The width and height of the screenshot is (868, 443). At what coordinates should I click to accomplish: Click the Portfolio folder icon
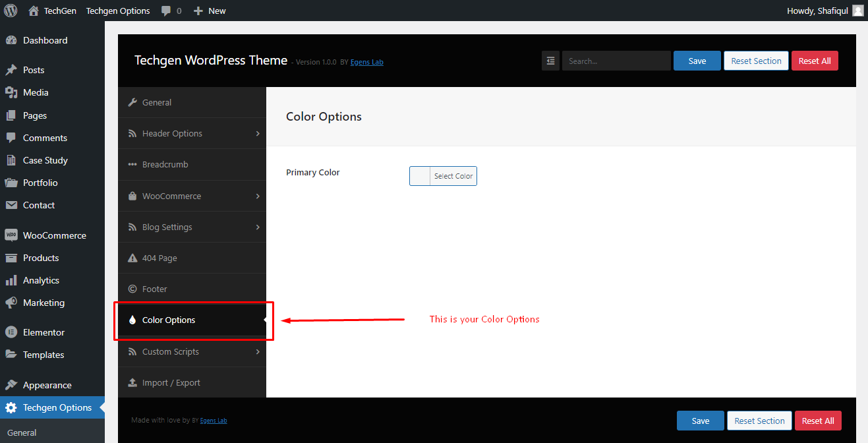11,183
